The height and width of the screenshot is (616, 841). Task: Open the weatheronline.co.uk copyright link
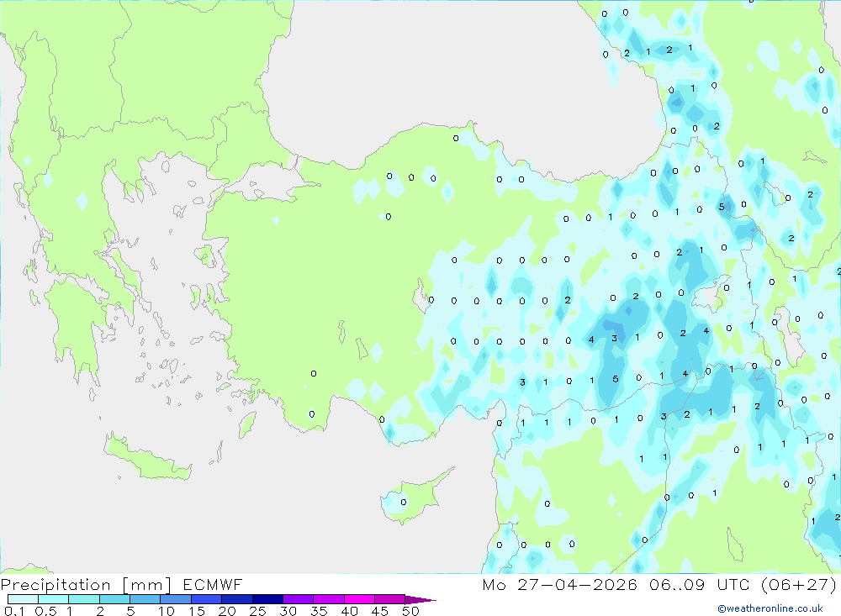770,608
